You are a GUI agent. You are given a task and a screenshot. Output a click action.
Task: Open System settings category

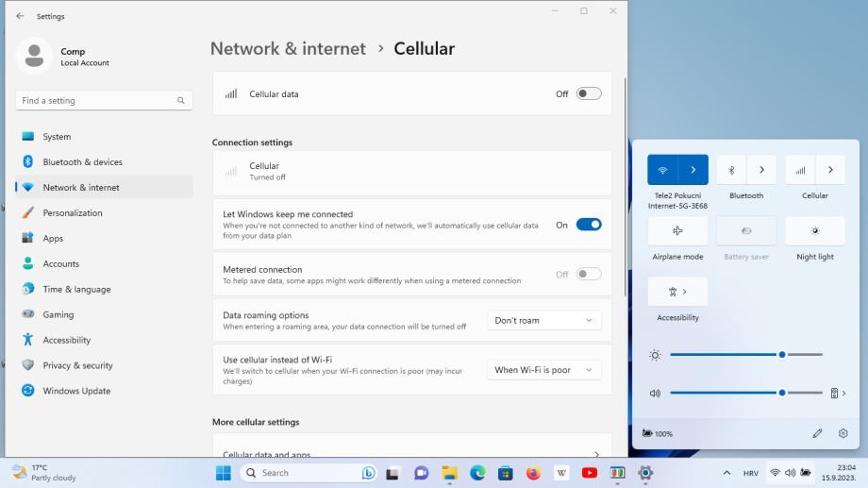click(x=104, y=136)
